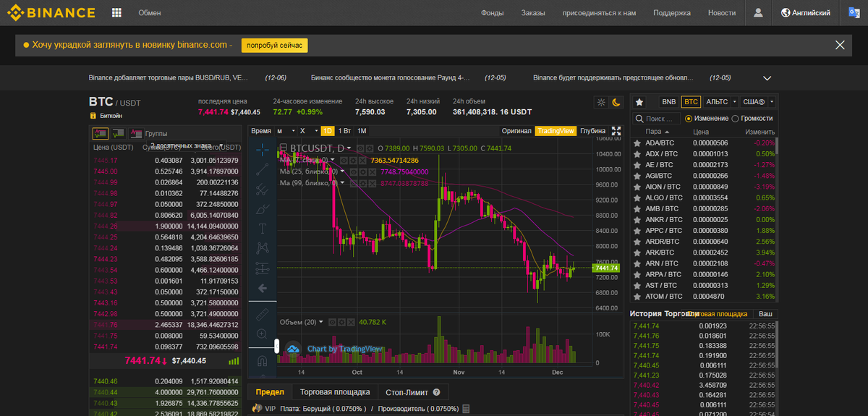Viewport: 868px width, 416px height.
Task: Open the Новости menu
Action: tap(722, 13)
